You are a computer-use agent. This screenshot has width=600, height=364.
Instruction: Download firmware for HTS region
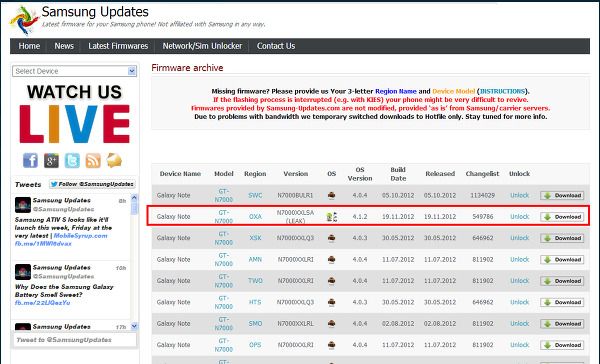click(562, 302)
